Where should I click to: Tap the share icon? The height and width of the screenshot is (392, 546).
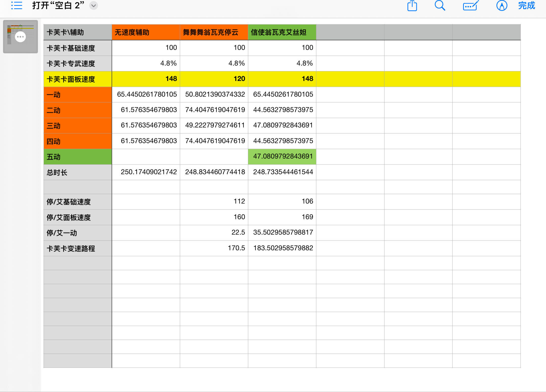412,6
